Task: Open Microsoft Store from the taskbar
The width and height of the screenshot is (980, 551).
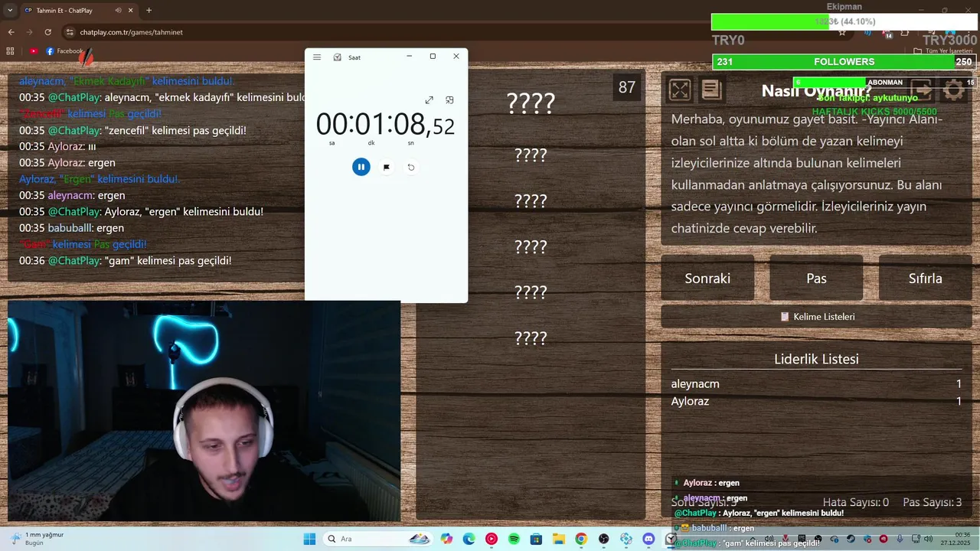Action: [x=536, y=539]
